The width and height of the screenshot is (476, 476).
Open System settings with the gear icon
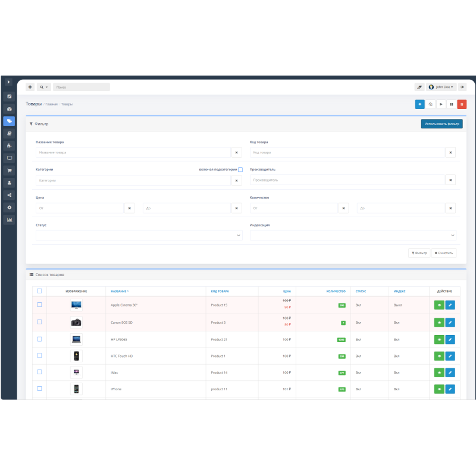8,207
